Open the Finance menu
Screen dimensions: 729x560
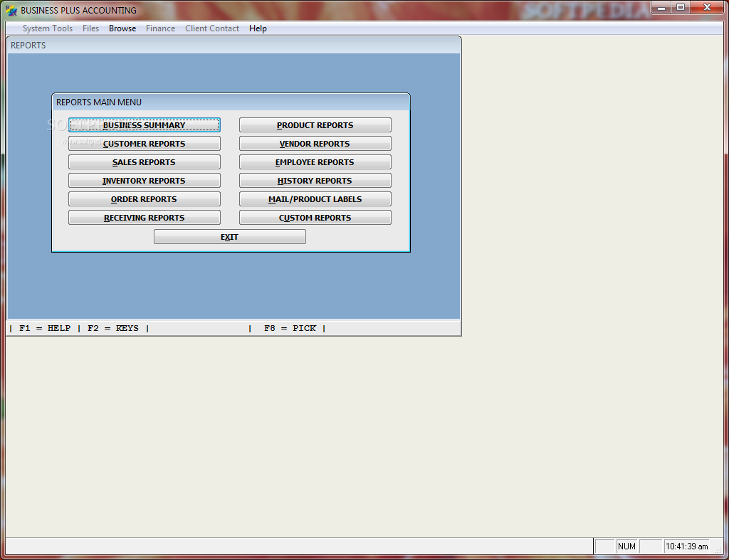pos(160,28)
